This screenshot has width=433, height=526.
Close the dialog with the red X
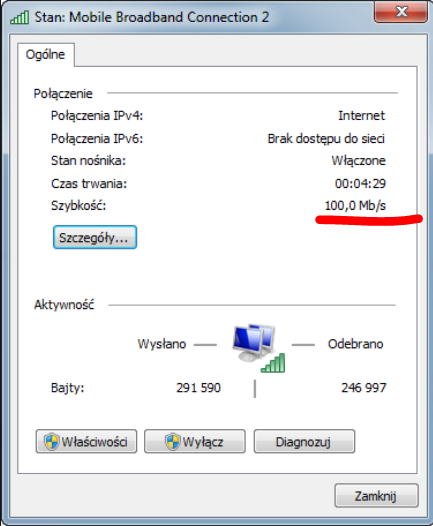pos(401,12)
